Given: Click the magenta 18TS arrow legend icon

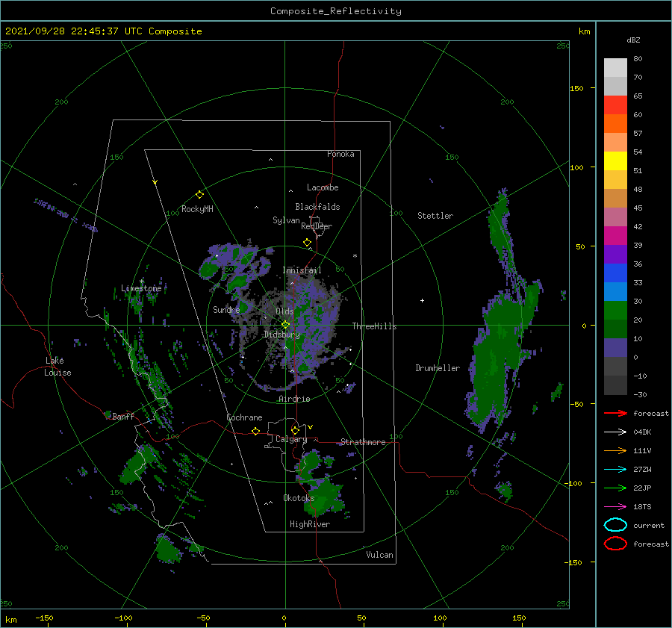Looking at the screenshot, I should [615, 507].
